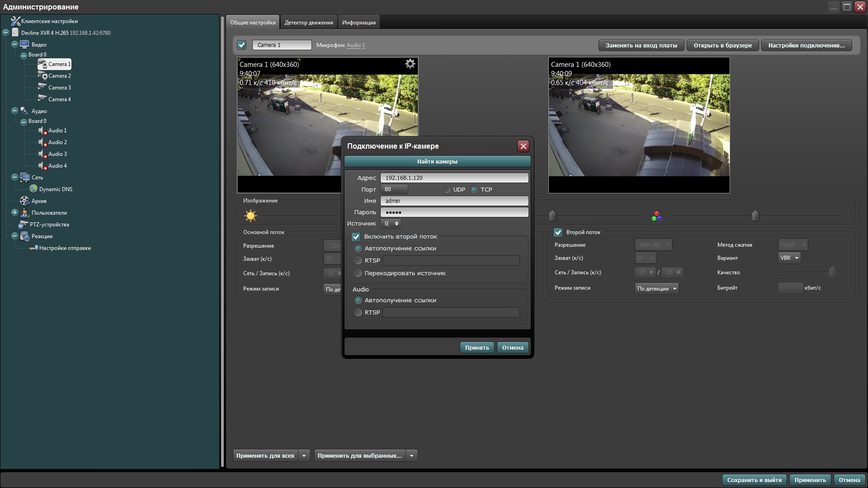Viewport: 868px width, 488px height.
Task: Expand the Users tree node
Action: [14, 212]
